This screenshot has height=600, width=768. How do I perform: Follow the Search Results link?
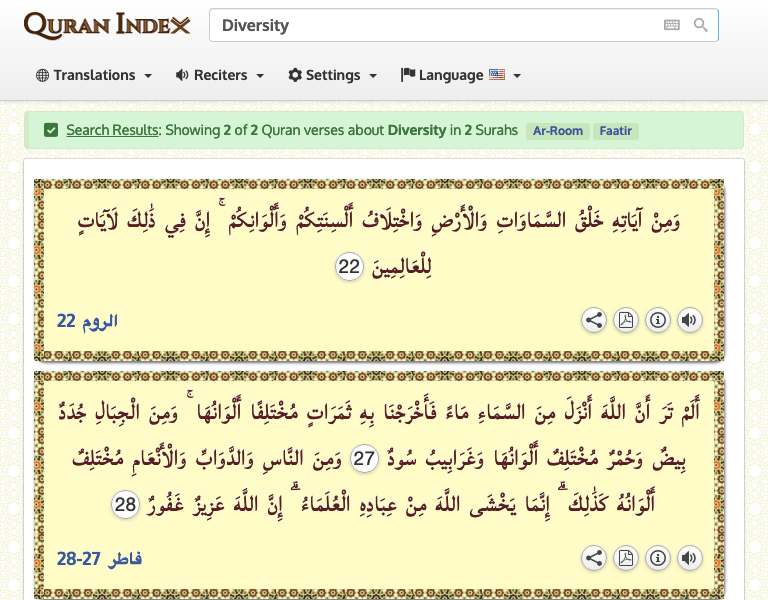coord(112,130)
